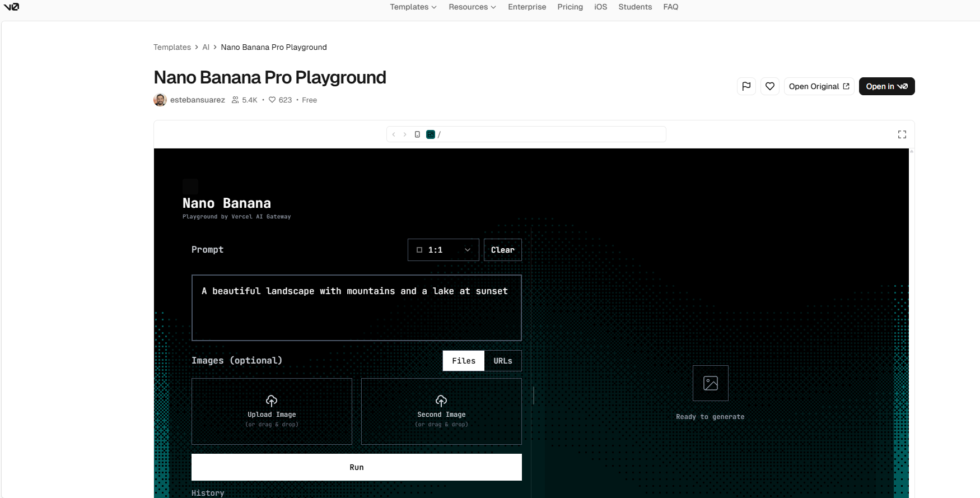Click the flag report icon button
The height and width of the screenshot is (498, 980).
coord(746,86)
